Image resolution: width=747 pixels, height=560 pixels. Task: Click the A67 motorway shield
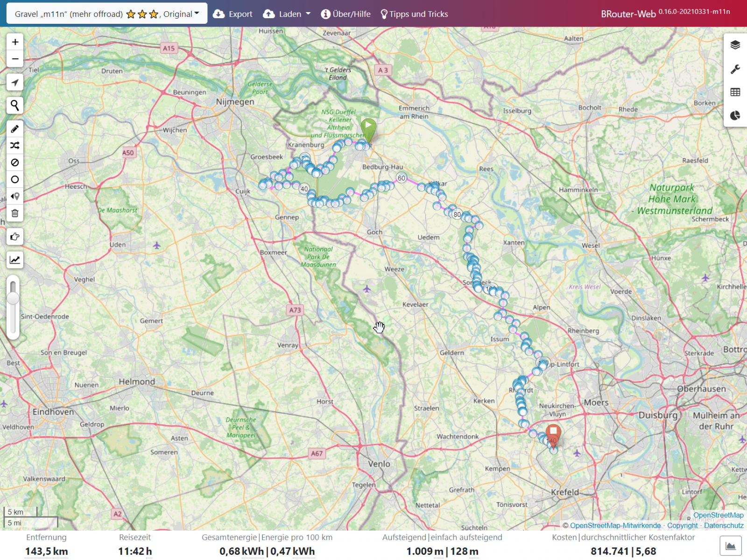pos(317,454)
